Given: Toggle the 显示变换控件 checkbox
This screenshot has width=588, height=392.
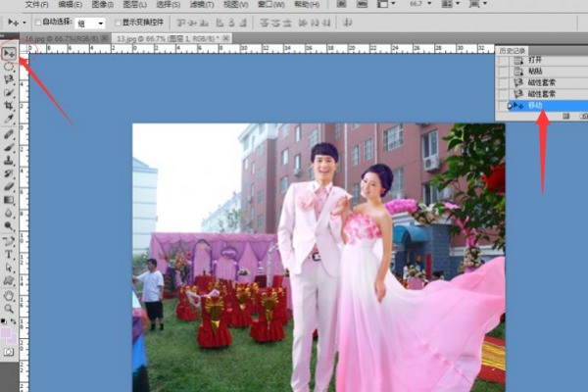Looking at the screenshot, I should pos(119,23).
